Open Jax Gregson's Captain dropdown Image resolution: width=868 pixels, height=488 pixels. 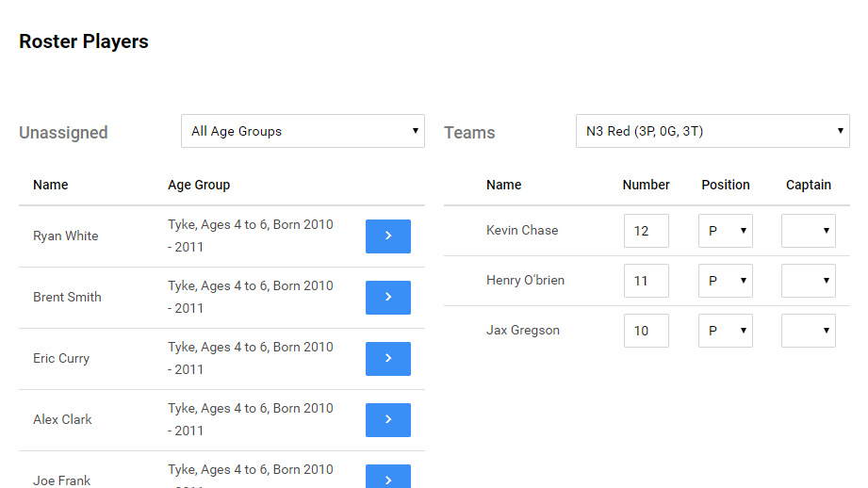[808, 331]
